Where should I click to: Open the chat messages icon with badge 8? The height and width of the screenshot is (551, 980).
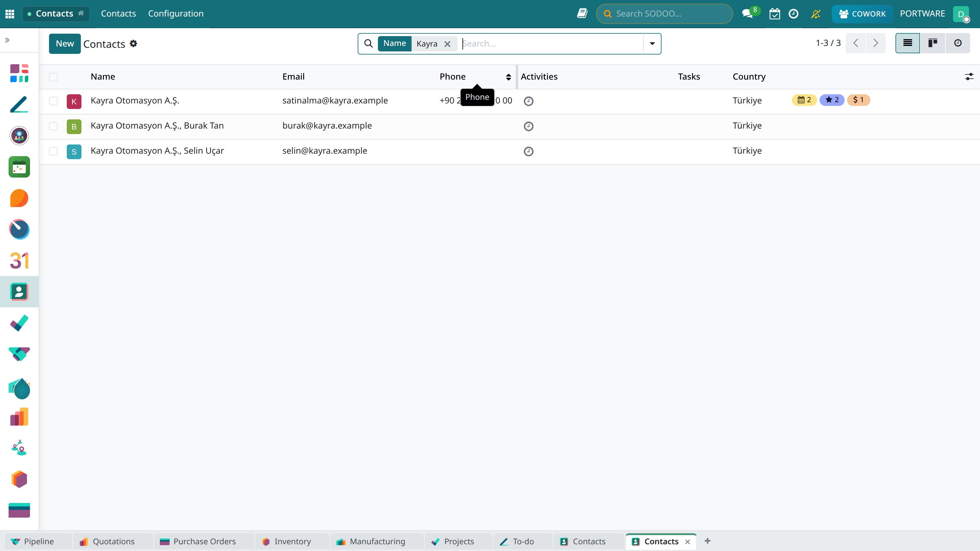[x=748, y=14]
